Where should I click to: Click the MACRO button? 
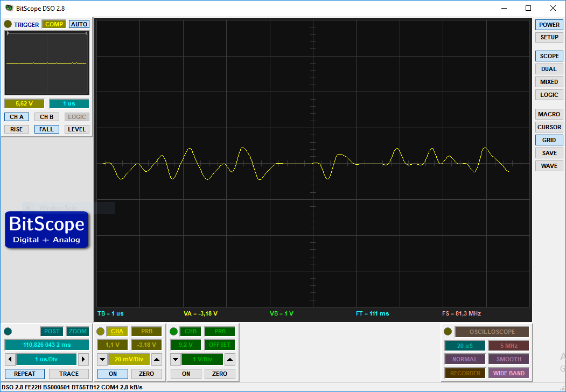549,114
